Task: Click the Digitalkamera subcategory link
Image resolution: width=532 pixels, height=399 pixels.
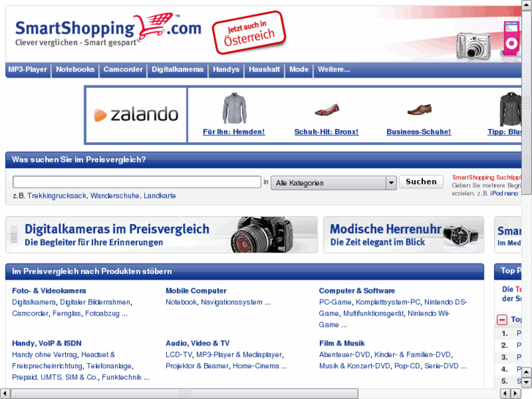Action: click(34, 302)
